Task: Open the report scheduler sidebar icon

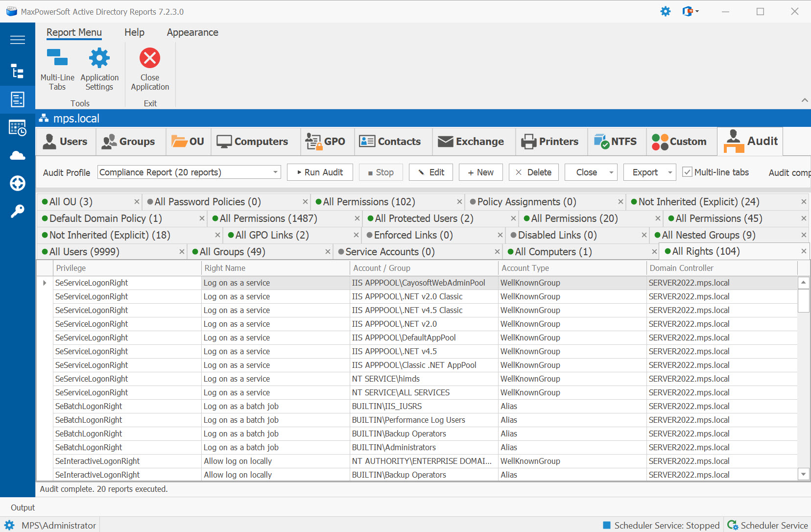Action: click(x=18, y=128)
